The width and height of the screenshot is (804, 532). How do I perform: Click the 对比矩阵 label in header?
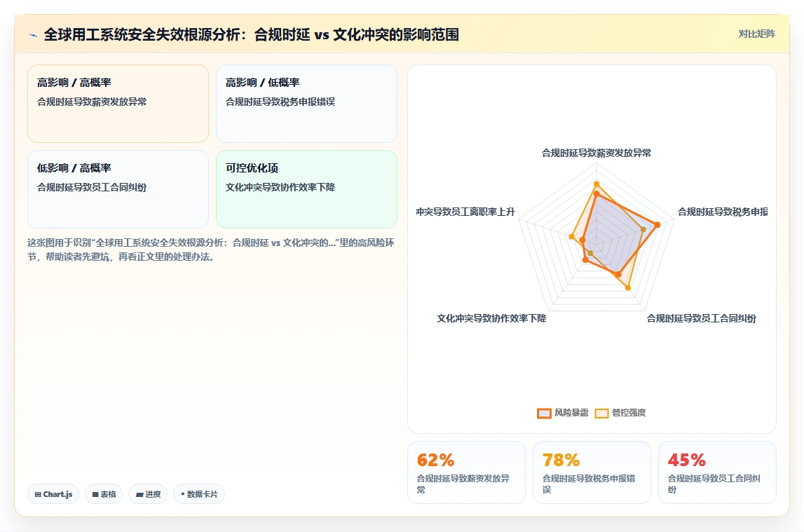point(756,34)
